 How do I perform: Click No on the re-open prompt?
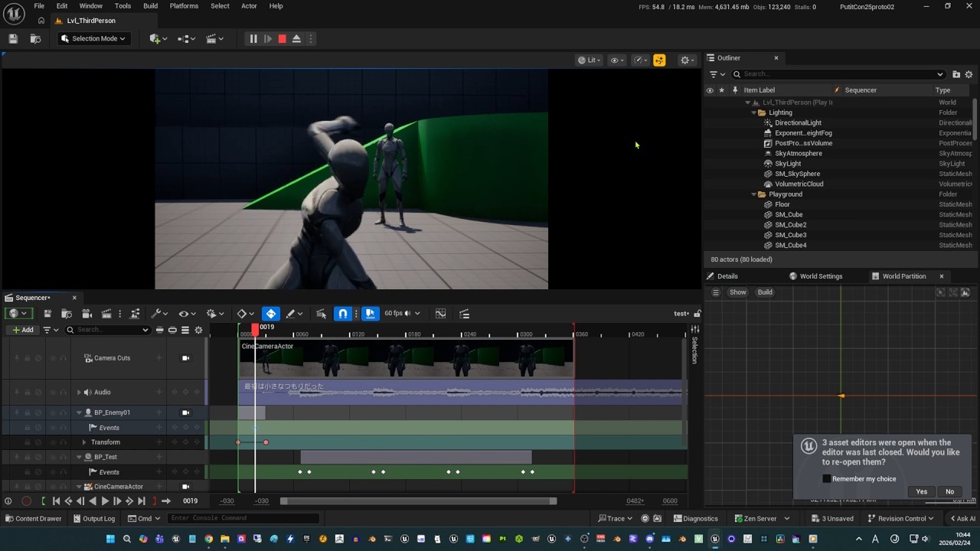(949, 492)
